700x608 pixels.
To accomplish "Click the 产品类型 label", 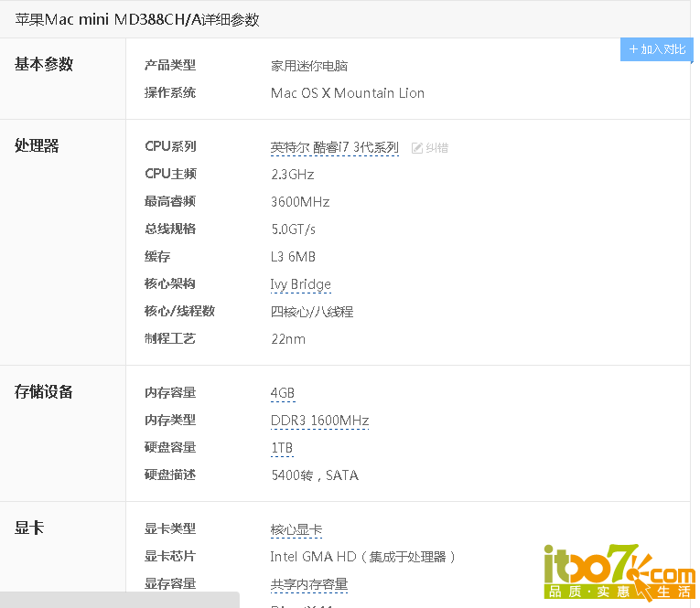I will 170,66.
